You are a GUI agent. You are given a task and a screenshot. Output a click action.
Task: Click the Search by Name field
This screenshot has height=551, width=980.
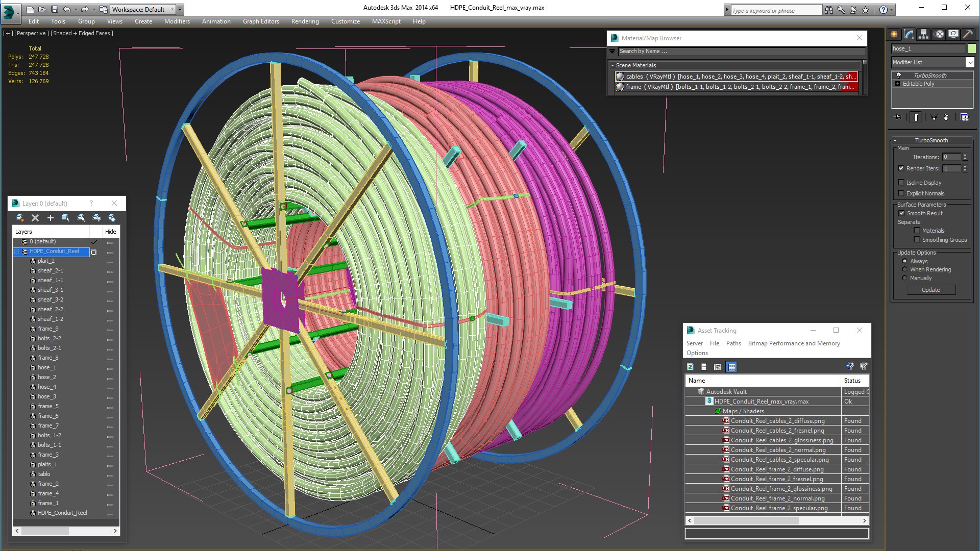(x=740, y=52)
